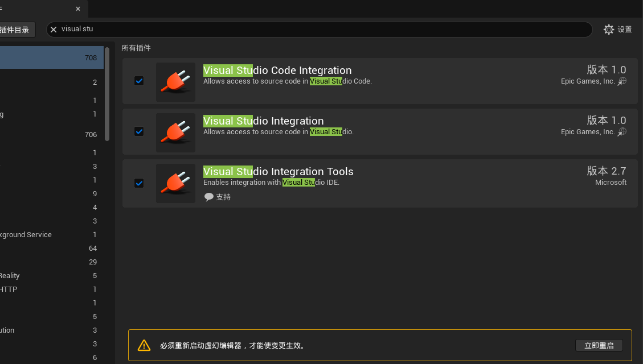Image resolution: width=643 pixels, height=364 pixels.
Task: Select the Background Service category row
Action: point(52,235)
